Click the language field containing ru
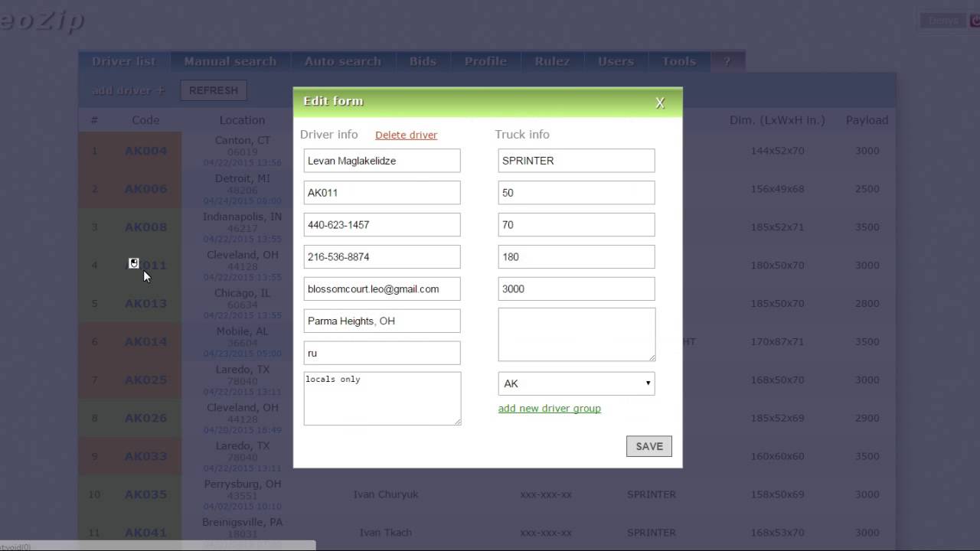 (382, 353)
